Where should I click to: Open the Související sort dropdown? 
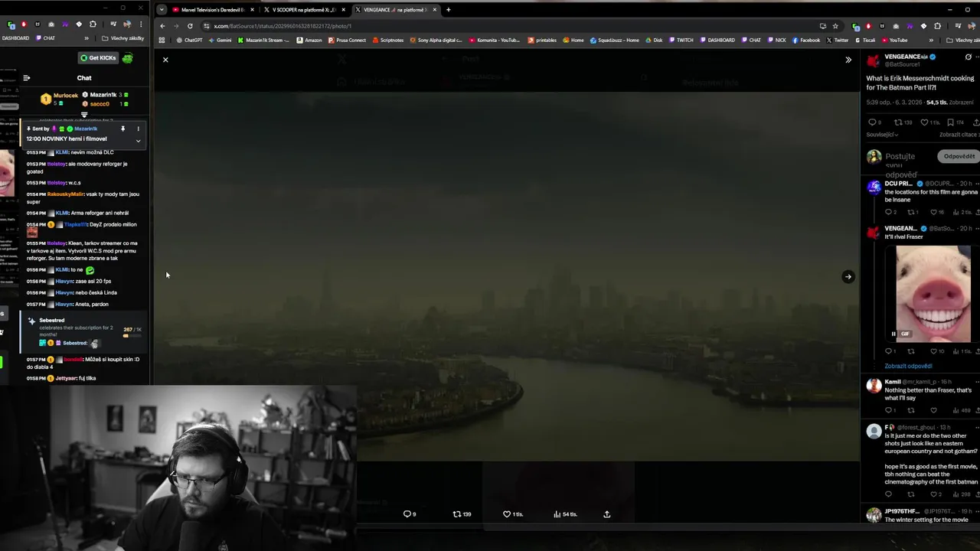882,135
